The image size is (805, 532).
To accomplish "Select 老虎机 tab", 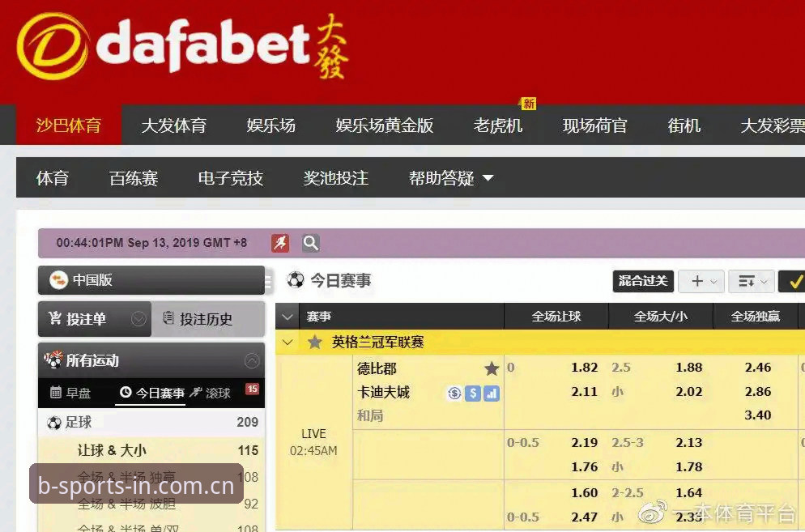I will tap(498, 126).
